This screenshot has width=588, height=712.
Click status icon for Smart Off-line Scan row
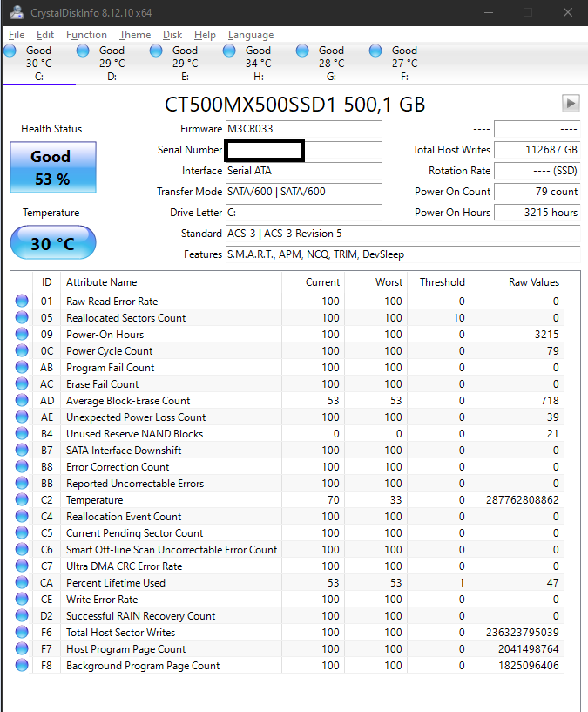22,549
